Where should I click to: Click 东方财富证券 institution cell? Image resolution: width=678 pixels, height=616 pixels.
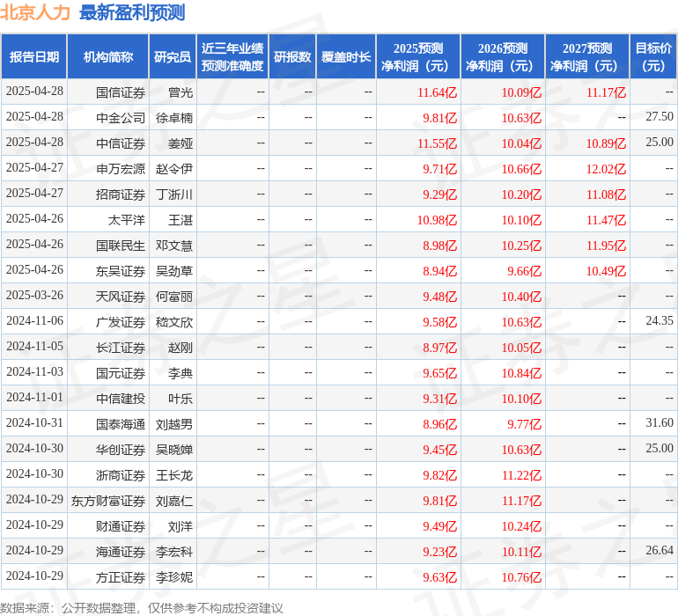[108, 501]
